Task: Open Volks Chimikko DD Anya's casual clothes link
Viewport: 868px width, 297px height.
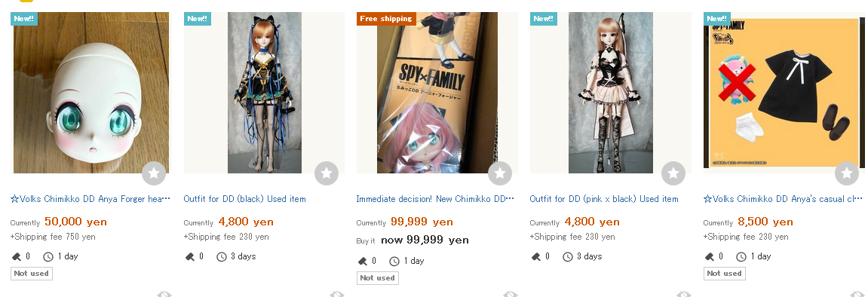Action: 783,198
